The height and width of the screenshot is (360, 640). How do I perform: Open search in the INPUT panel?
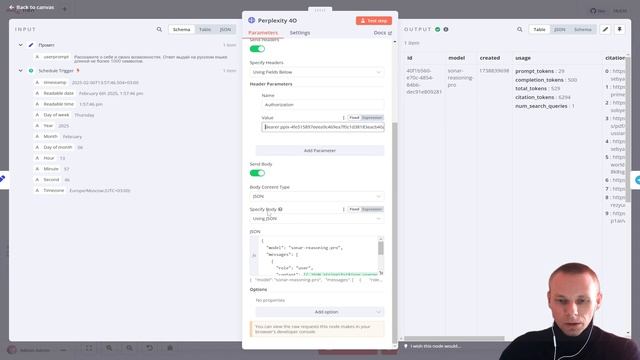click(159, 29)
